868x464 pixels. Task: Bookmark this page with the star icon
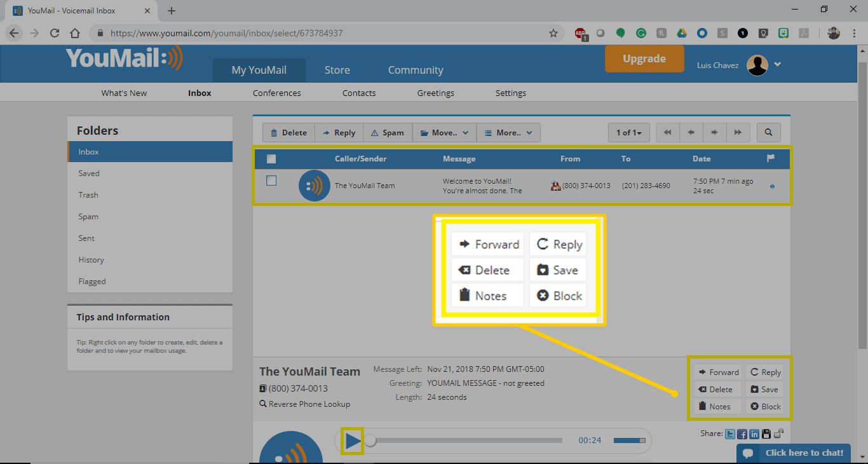pos(553,33)
